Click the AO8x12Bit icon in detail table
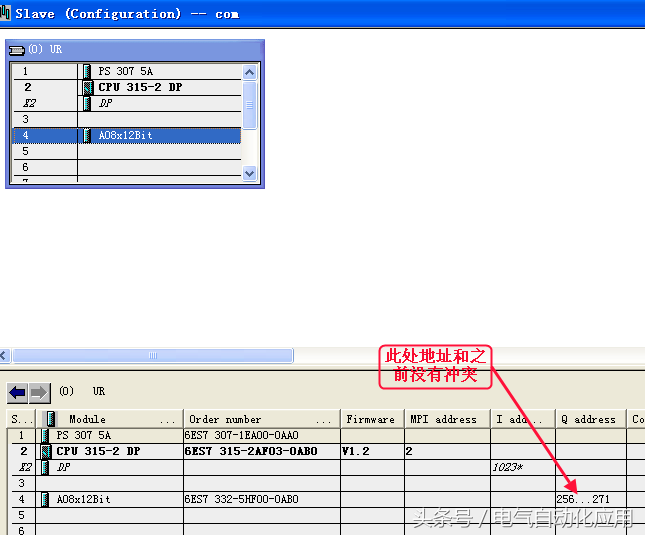Image resolution: width=646 pixels, height=536 pixels. point(46,499)
